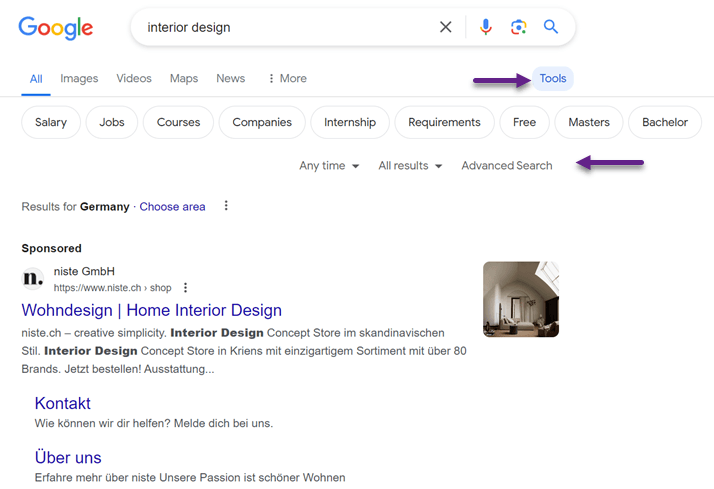Open the three-dot menu beside the niste.ch URL
The image size is (714, 489).
[185, 288]
